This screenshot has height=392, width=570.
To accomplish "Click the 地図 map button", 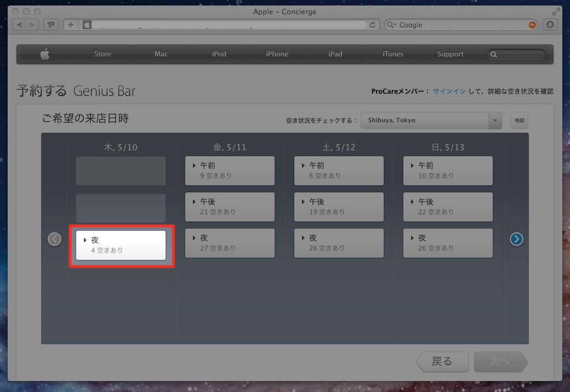I will coord(519,121).
